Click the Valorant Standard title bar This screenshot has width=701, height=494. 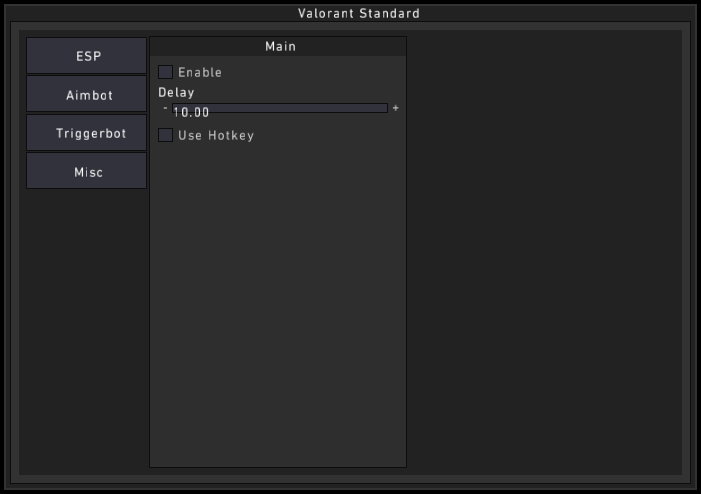point(350,13)
